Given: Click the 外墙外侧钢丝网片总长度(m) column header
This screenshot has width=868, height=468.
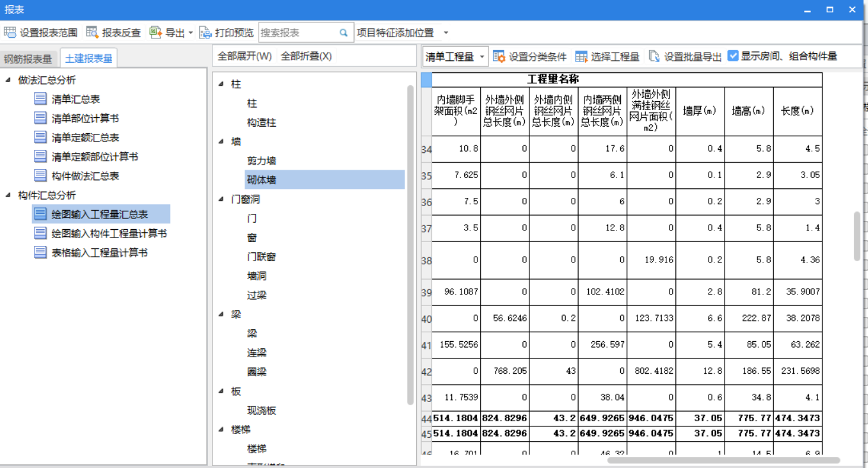Looking at the screenshot, I should (x=505, y=111).
